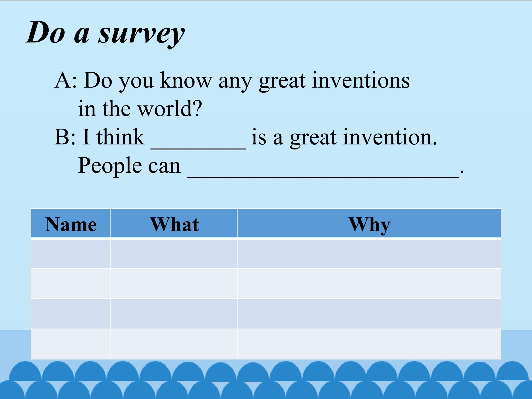Select the "in the world?" text line

click(140, 109)
